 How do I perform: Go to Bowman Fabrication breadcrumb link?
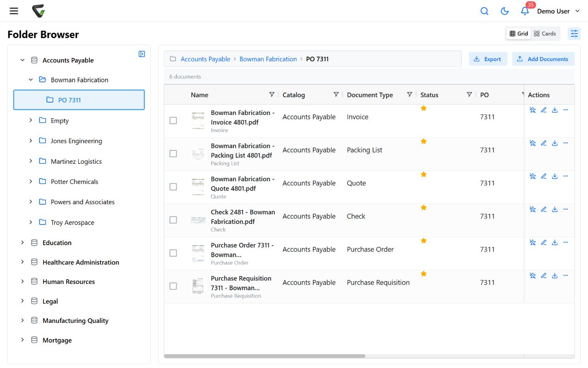pos(268,59)
